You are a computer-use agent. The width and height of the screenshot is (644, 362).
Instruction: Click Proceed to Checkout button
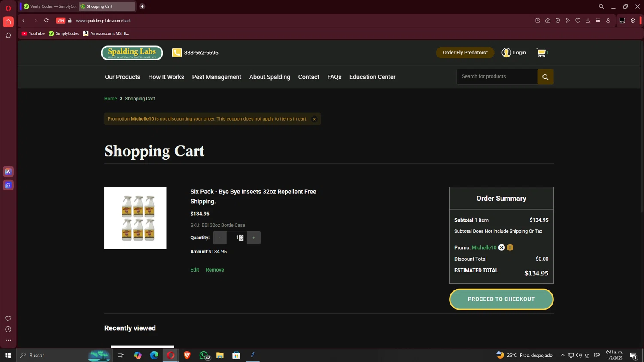(501, 299)
